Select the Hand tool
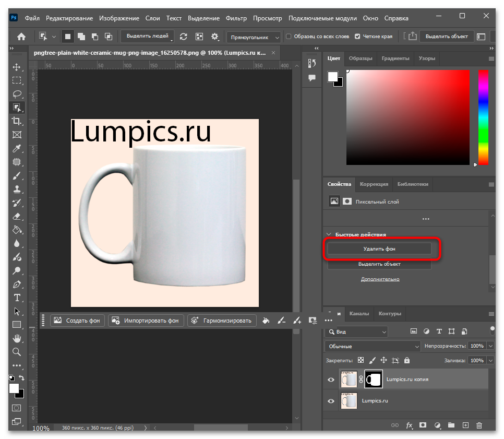The width and height of the screenshot is (504, 439). pos(17,338)
